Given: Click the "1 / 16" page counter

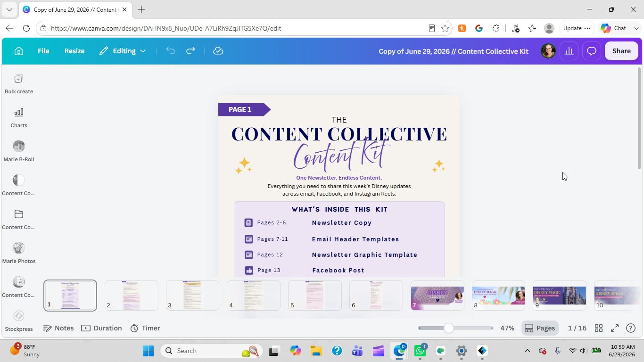Looking at the screenshot, I should (x=577, y=328).
